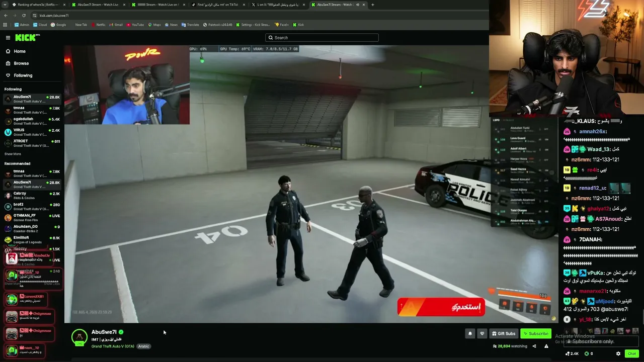Open the New Tab bookmark
This screenshot has width=644, height=362.
[x=81, y=25]
